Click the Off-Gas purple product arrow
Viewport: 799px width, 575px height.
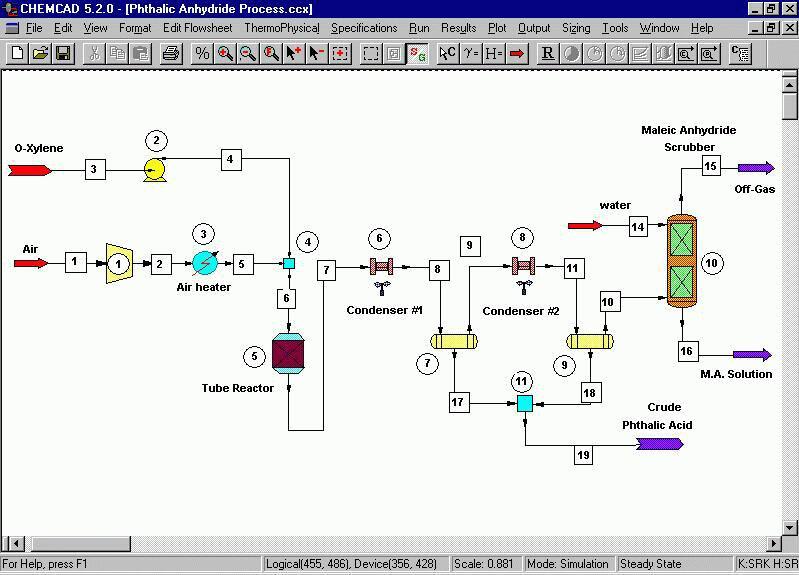coord(756,168)
